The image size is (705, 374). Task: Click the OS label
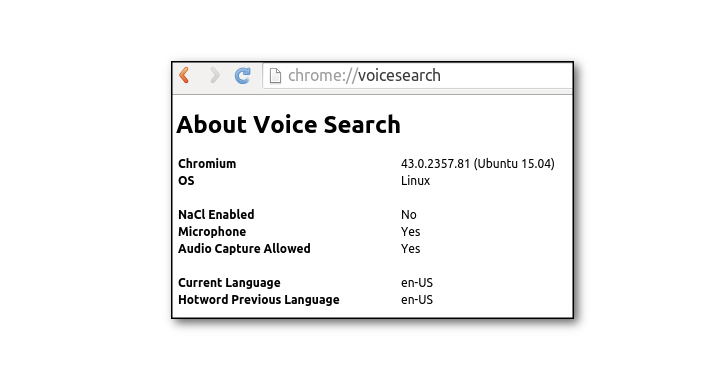point(186,180)
